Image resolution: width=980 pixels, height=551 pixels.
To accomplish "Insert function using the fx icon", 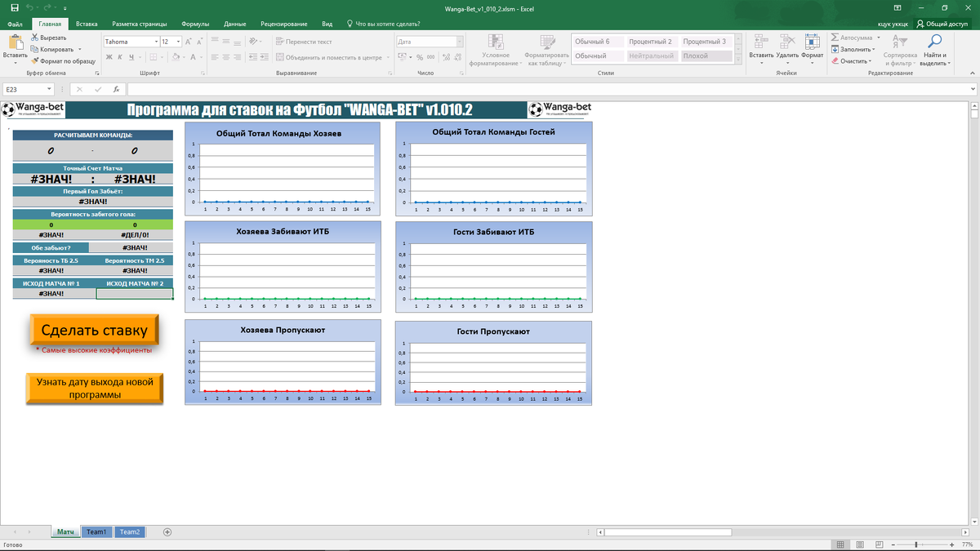I will [116, 89].
